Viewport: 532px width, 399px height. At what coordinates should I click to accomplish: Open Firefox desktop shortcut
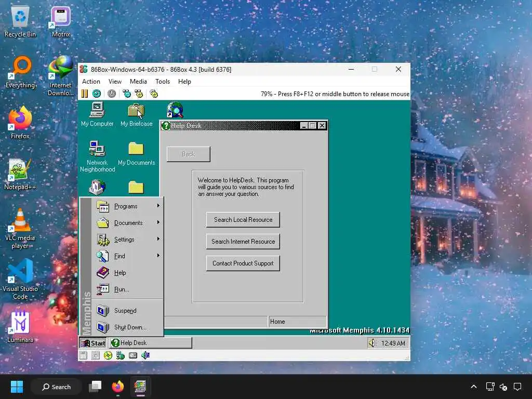click(x=20, y=123)
